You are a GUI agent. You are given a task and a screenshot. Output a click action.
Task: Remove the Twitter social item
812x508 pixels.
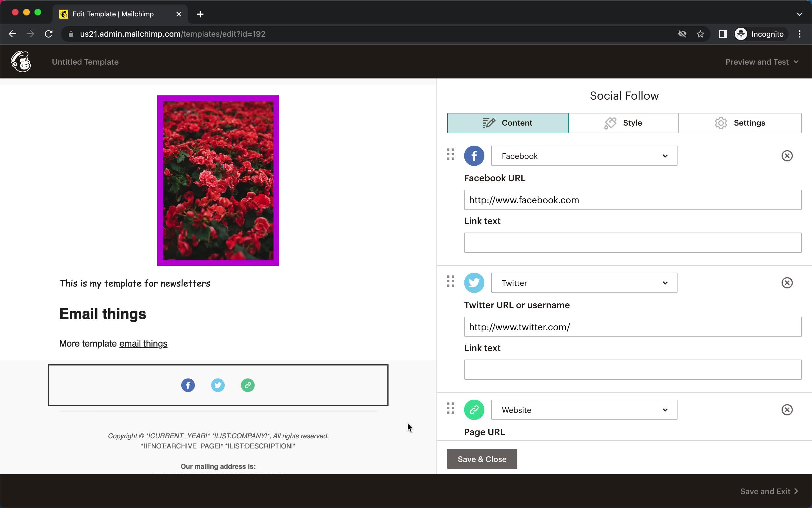point(787,283)
